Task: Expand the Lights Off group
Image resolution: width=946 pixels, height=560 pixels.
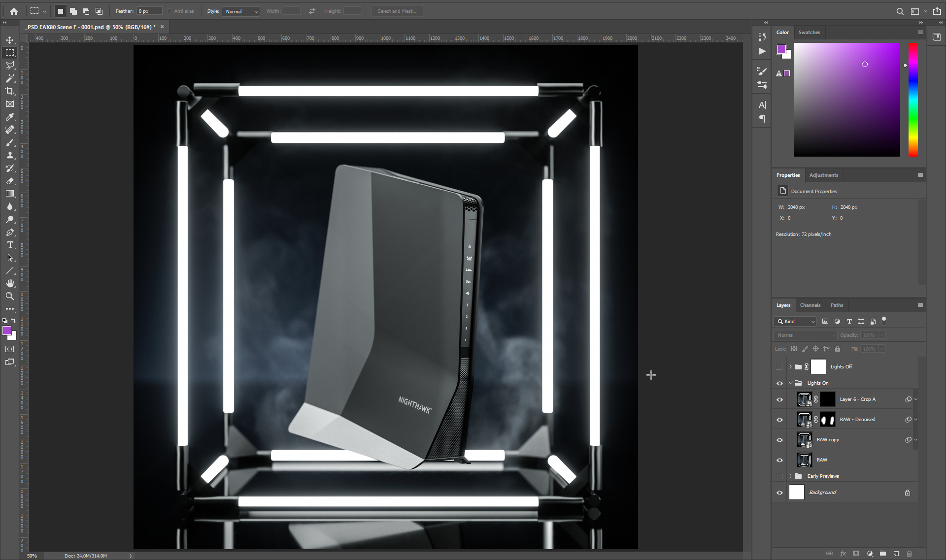Action: pyautogui.click(x=790, y=367)
